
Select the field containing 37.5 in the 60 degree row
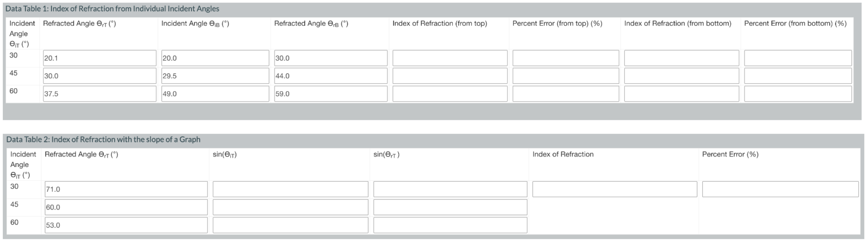pyautogui.click(x=99, y=94)
